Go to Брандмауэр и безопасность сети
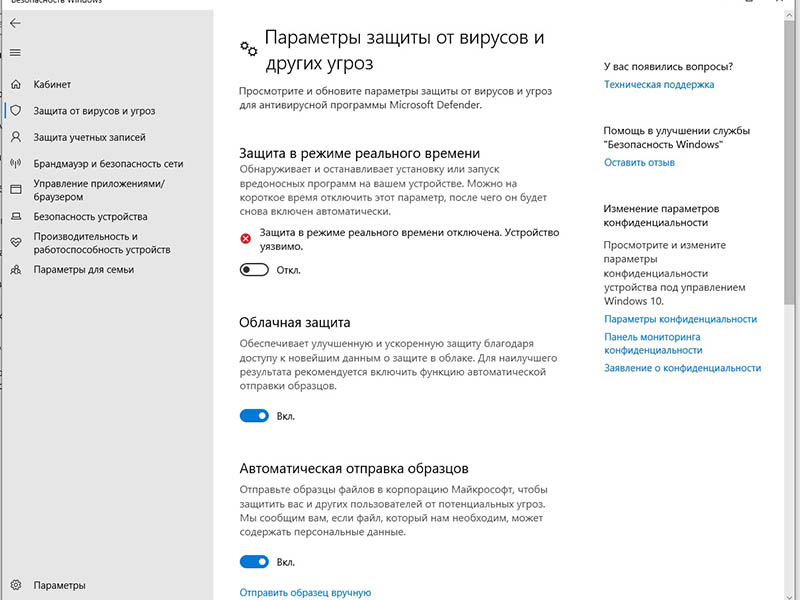800x600 pixels. pos(106,164)
